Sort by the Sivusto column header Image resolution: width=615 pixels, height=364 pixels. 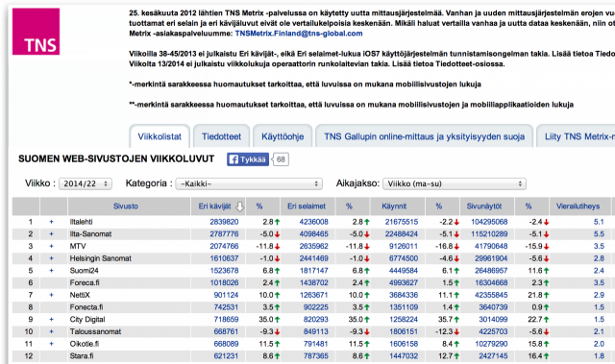click(x=126, y=206)
